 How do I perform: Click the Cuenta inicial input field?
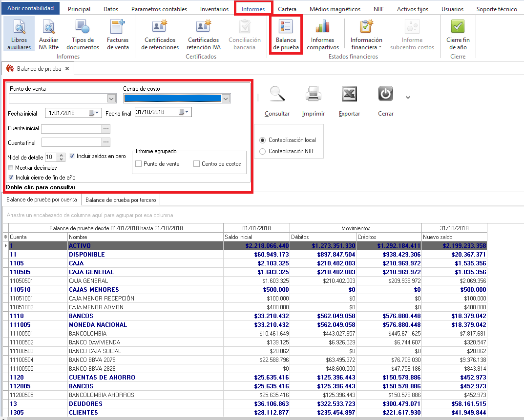coord(71,129)
